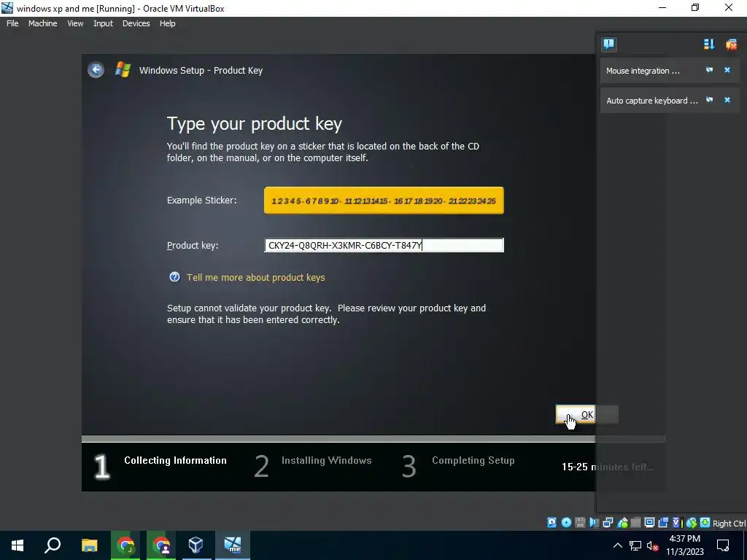Open the VirtualBox notification center icon

pyautogui.click(x=609, y=44)
